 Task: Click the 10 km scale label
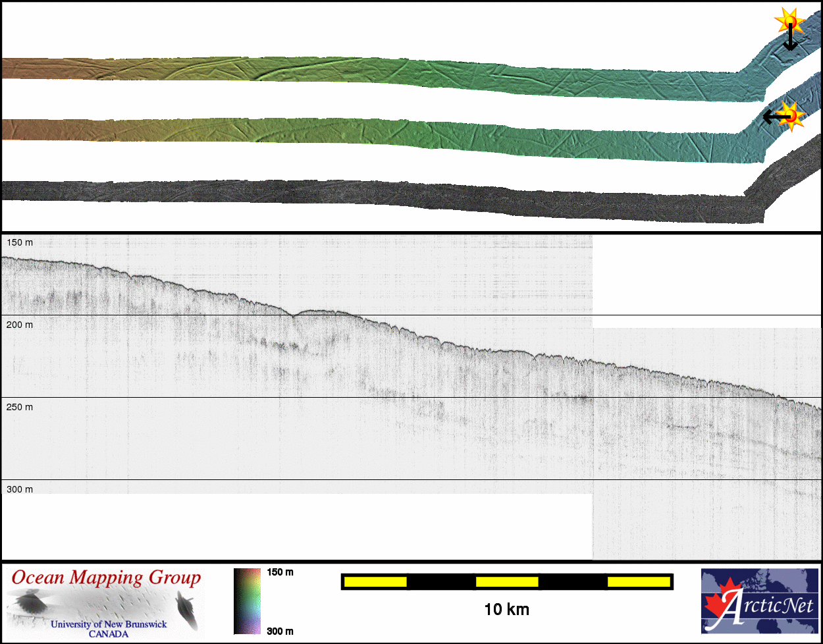[x=506, y=610]
